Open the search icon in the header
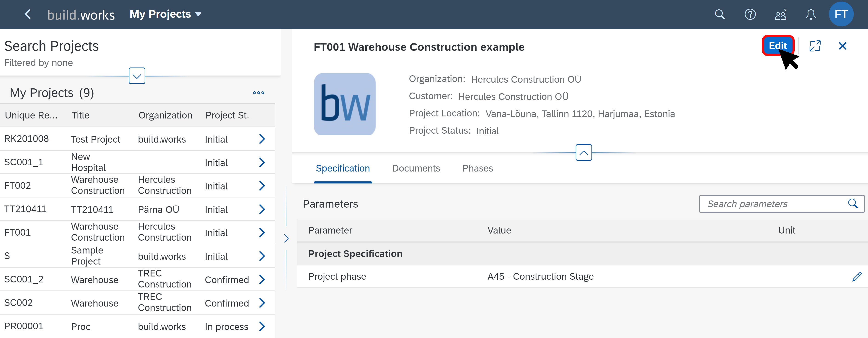The image size is (868, 338). coord(720,14)
